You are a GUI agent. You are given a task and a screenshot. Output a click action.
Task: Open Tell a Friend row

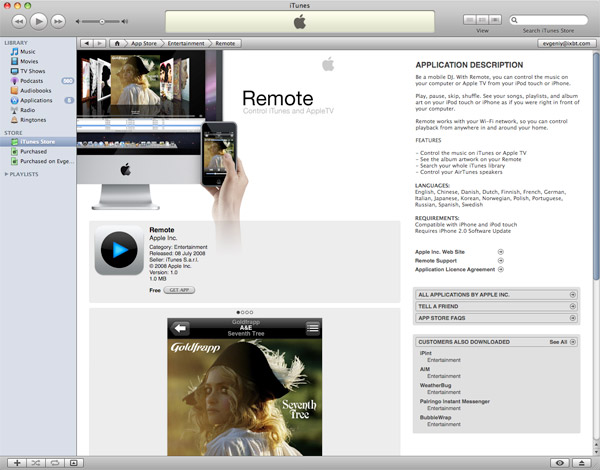[x=496, y=306]
